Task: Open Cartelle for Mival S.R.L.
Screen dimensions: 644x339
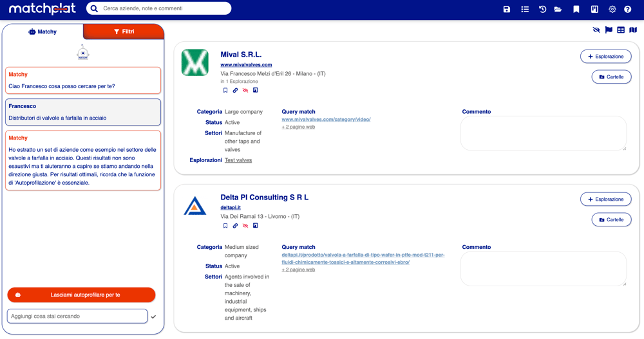Action: coord(612,77)
